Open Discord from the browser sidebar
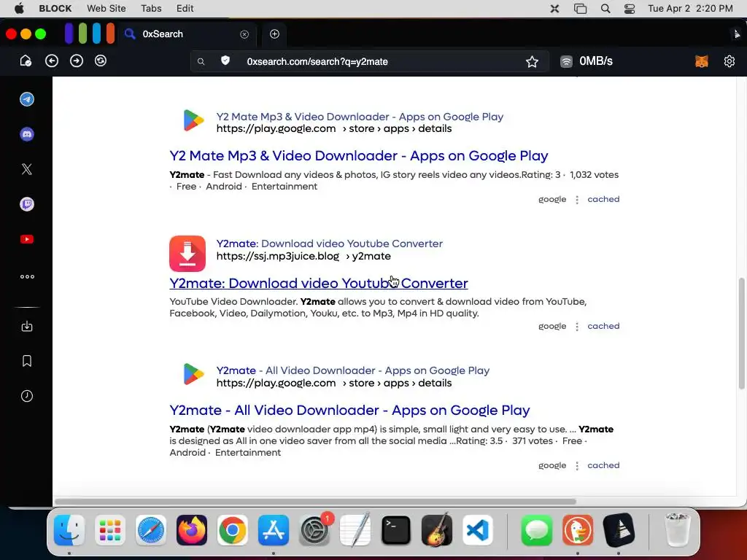 point(27,134)
